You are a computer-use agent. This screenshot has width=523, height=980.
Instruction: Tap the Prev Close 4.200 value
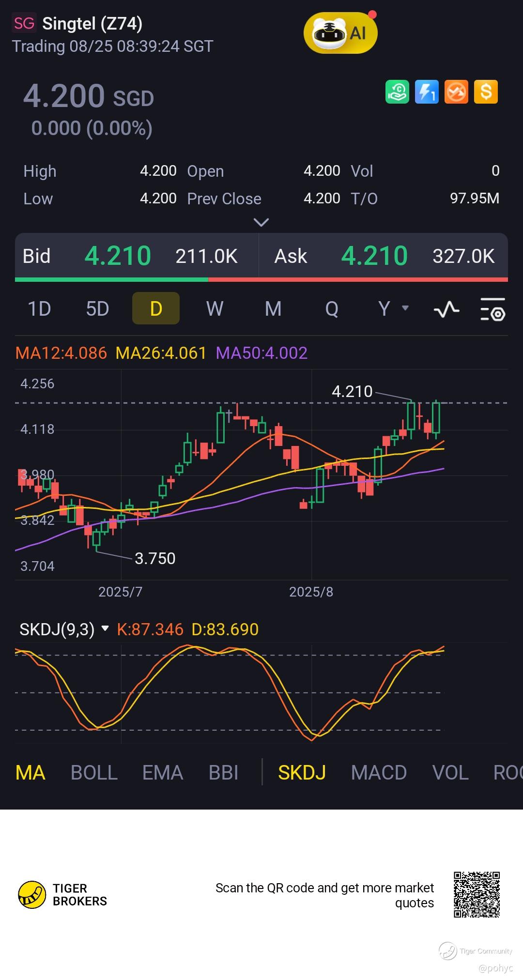click(322, 199)
